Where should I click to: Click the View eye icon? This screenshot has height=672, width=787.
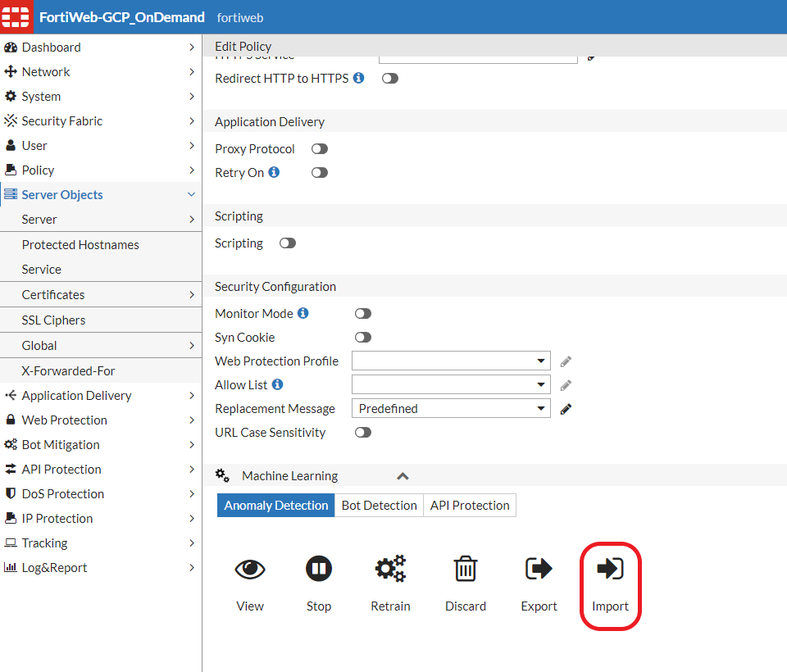click(250, 569)
